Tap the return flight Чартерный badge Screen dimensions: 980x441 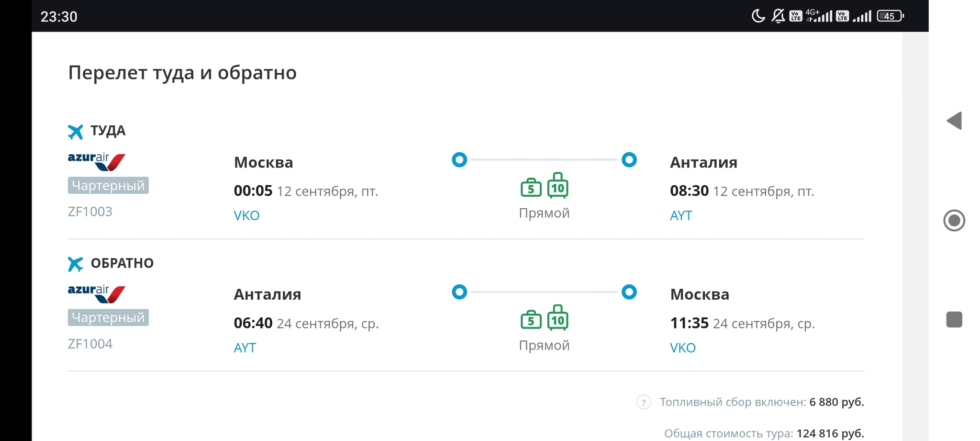(x=108, y=317)
